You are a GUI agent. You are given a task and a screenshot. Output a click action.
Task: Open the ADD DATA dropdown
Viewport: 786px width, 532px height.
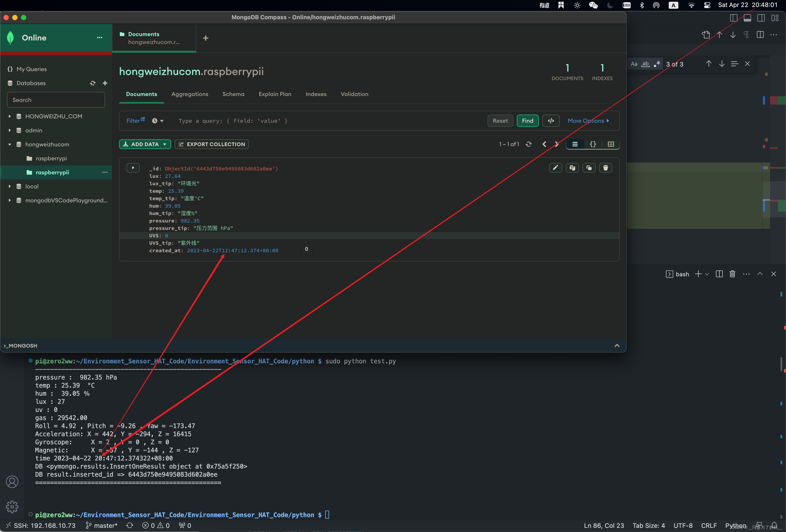(x=145, y=144)
